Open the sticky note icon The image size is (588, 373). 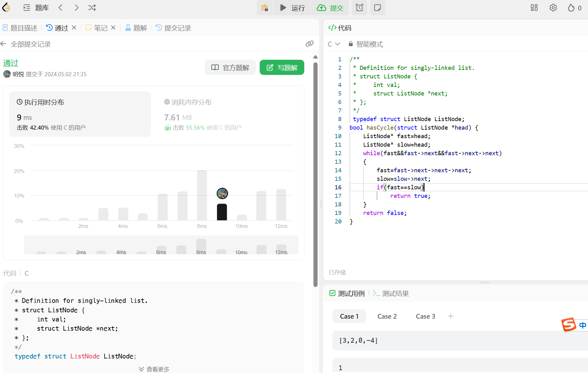(377, 8)
